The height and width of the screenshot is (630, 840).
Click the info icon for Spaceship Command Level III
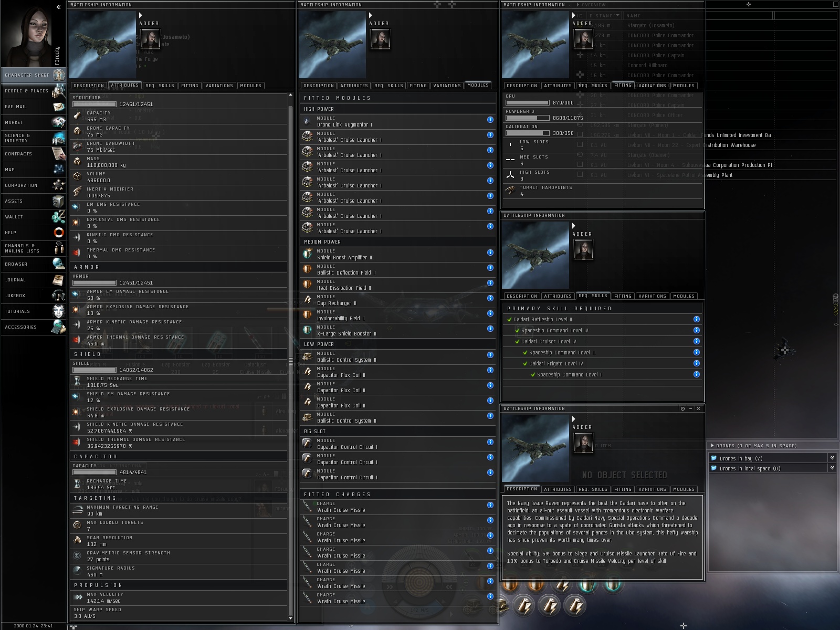tap(696, 352)
